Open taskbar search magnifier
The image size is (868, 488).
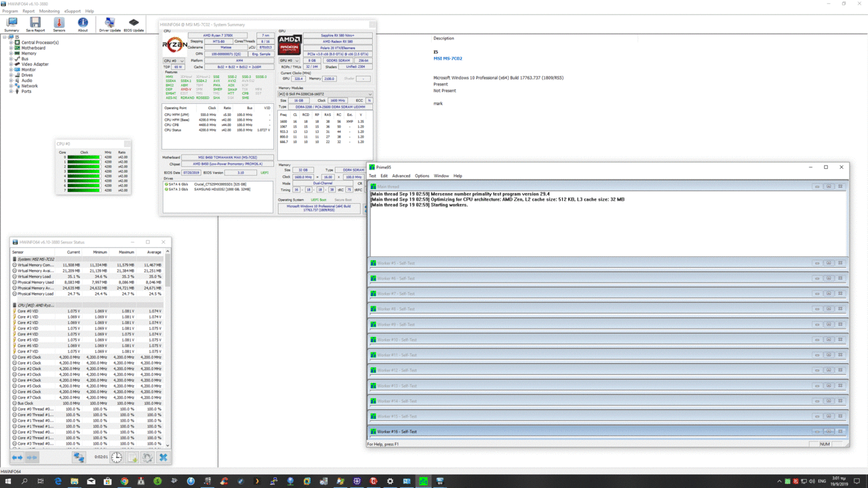(x=24, y=481)
